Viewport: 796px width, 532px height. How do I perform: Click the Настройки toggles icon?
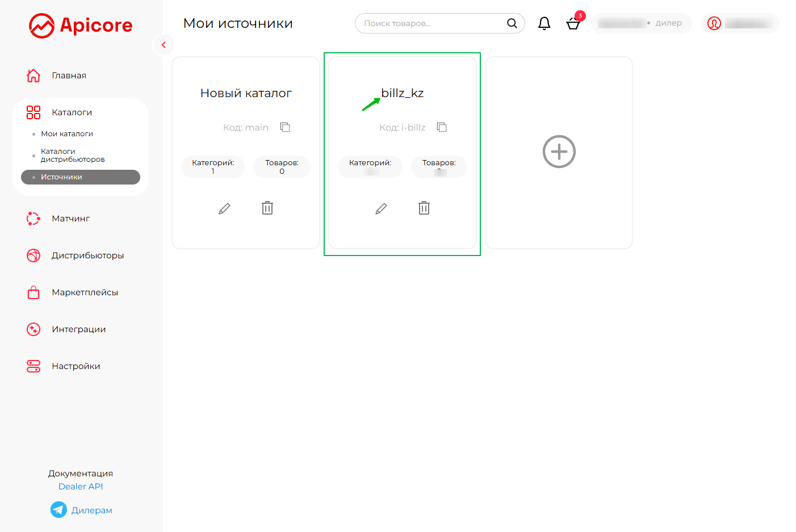[33, 366]
